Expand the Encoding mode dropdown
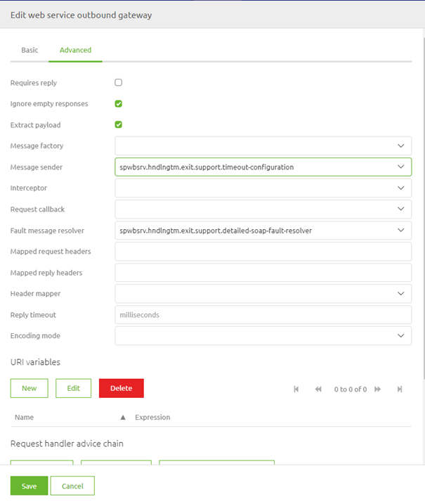Viewport: 425px width, 504px height. (263, 336)
